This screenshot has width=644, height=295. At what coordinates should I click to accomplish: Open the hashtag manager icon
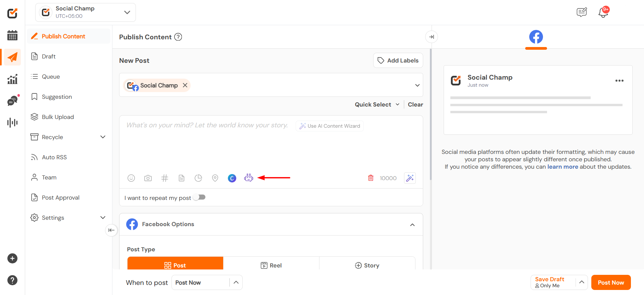pyautogui.click(x=165, y=178)
